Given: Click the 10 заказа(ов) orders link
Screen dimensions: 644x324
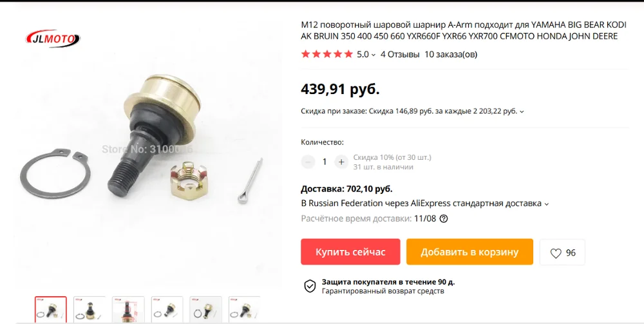Looking at the screenshot, I should click(x=451, y=54).
